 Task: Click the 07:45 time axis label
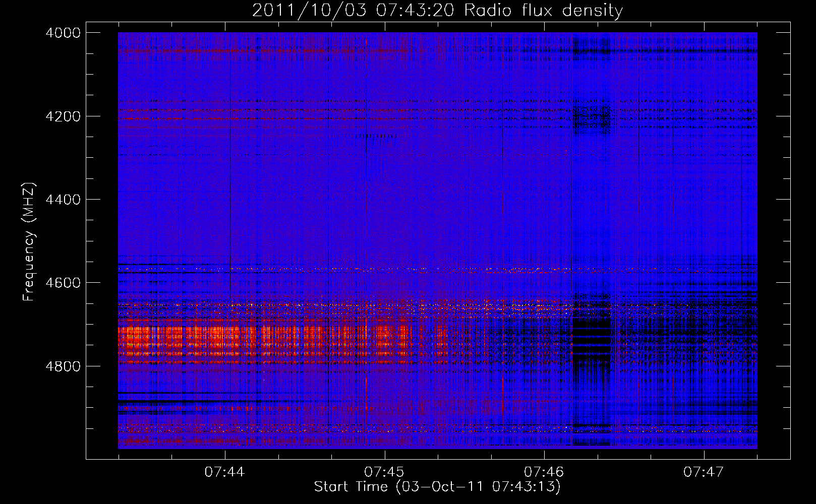click(x=384, y=472)
